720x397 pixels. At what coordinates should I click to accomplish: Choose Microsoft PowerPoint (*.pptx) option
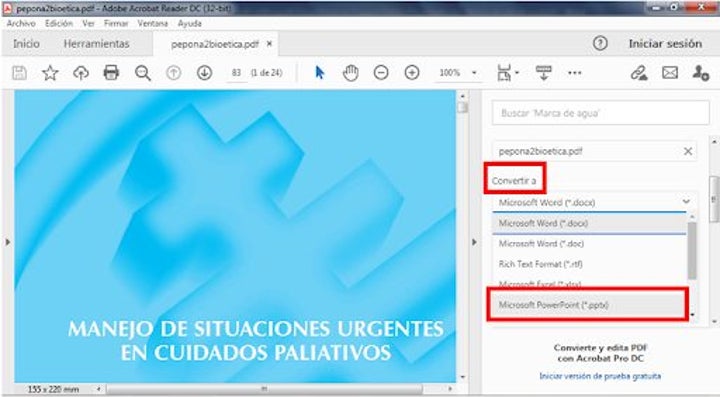pyautogui.click(x=588, y=305)
